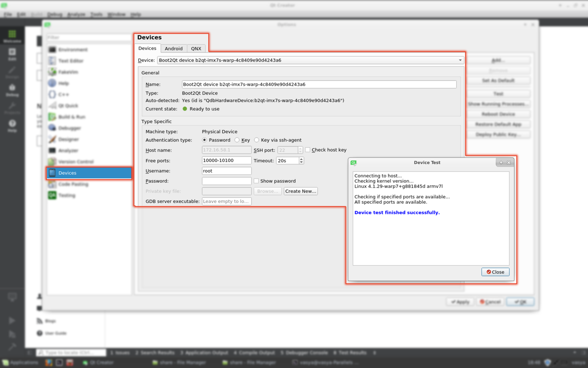Roll up the Device Test dialog window
The image size is (588, 368).
501,163
